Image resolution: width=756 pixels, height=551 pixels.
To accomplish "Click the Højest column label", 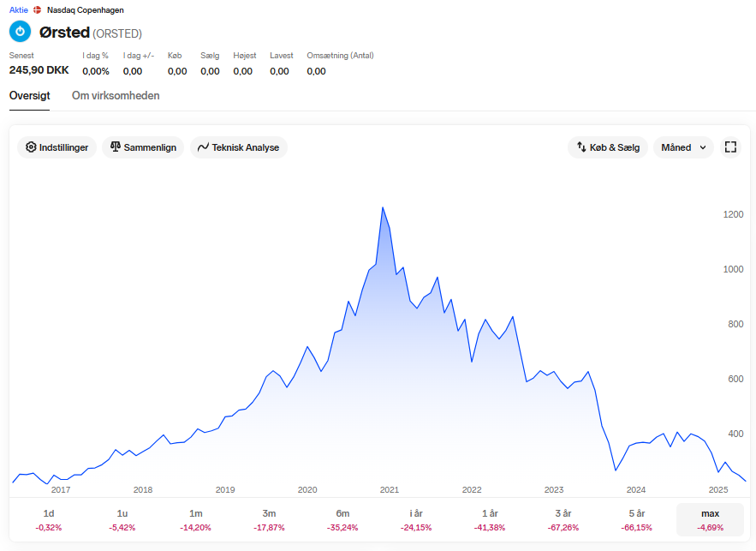I will [245, 56].
